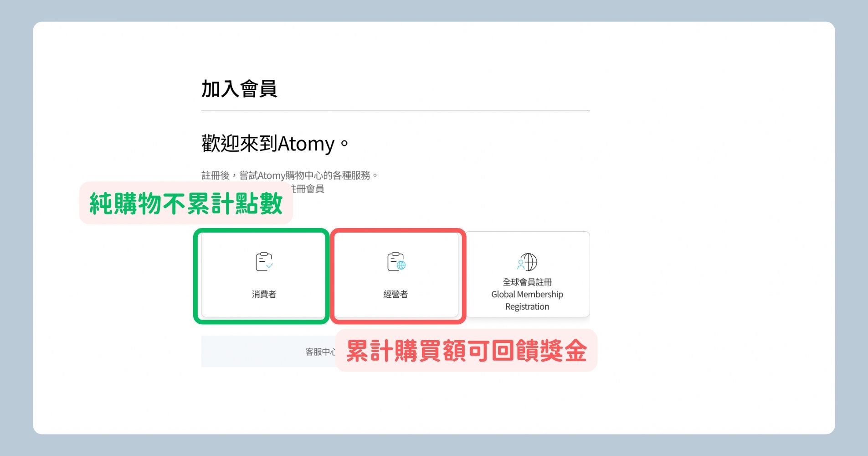Choose the Global Membership Registration option

[527, 274]
